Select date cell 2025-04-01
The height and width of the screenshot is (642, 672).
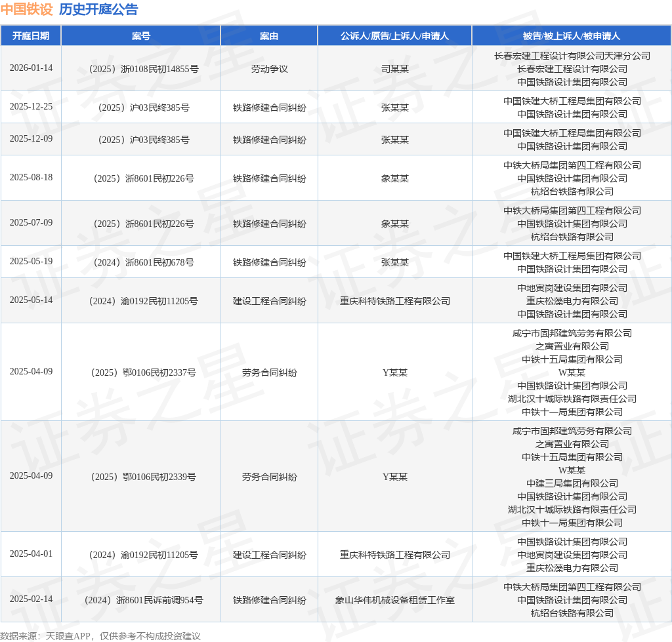[31, 553]
